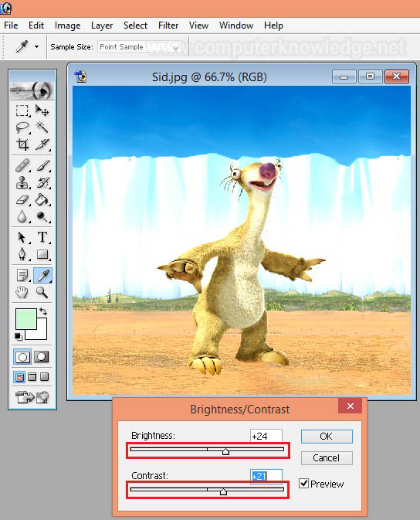Reset default foreground and background colors
Image resolution: width=420 pixels, height=520 pixels.
19,337
